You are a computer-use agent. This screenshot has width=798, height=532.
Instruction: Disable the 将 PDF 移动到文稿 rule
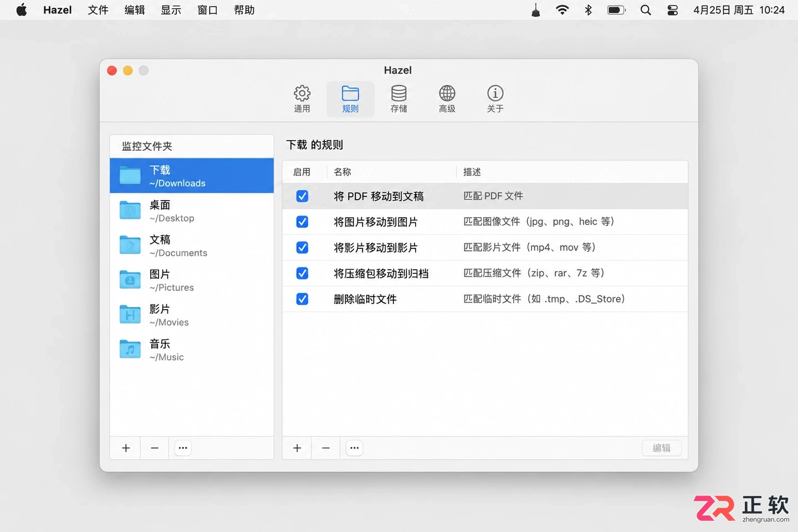302,196
